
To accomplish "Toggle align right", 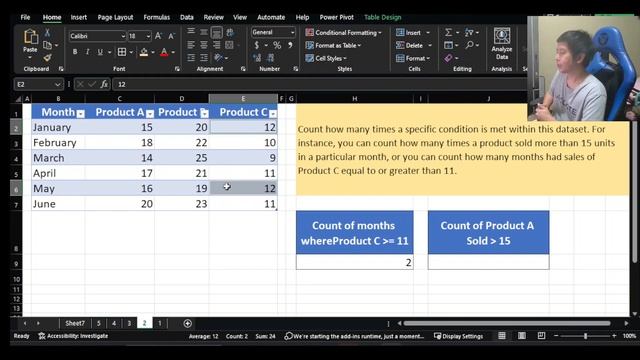I will click(217, 45).
